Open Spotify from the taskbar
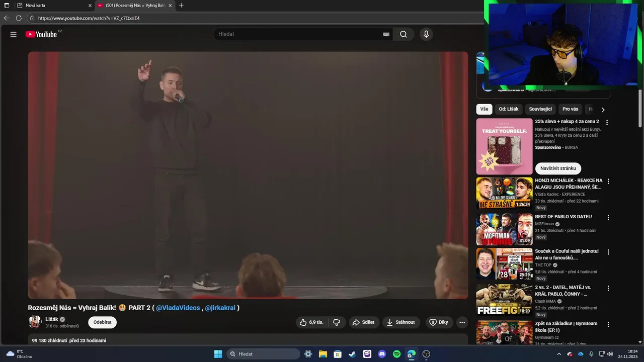The width and height of the screenshot is (644, 362). pyautogui.click(x=396, y=354)
